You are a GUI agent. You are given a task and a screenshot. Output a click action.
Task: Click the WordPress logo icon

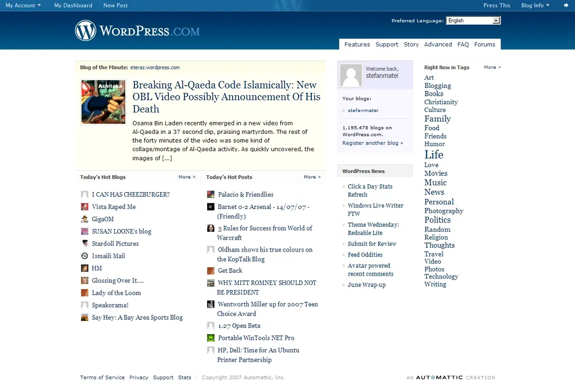pos(86,30)
